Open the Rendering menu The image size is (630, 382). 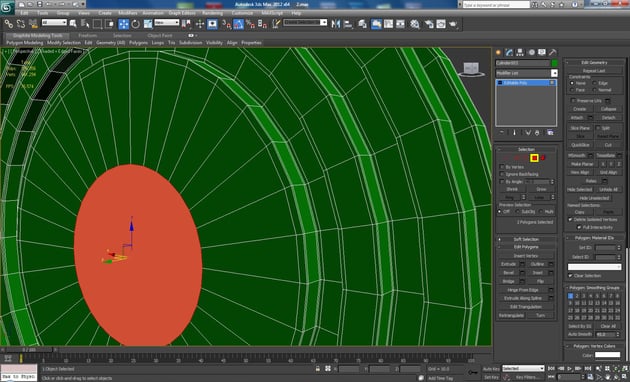(x=213, y=13)
